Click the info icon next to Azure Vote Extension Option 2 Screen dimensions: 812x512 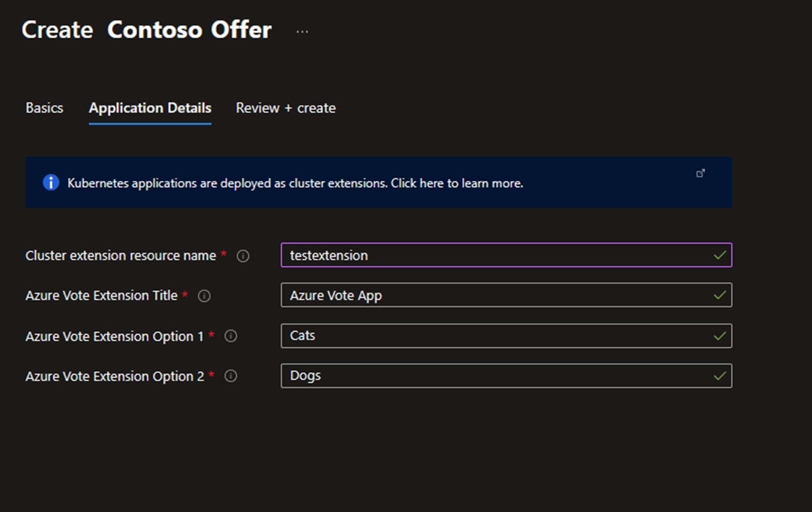click(x=231, y=375)
